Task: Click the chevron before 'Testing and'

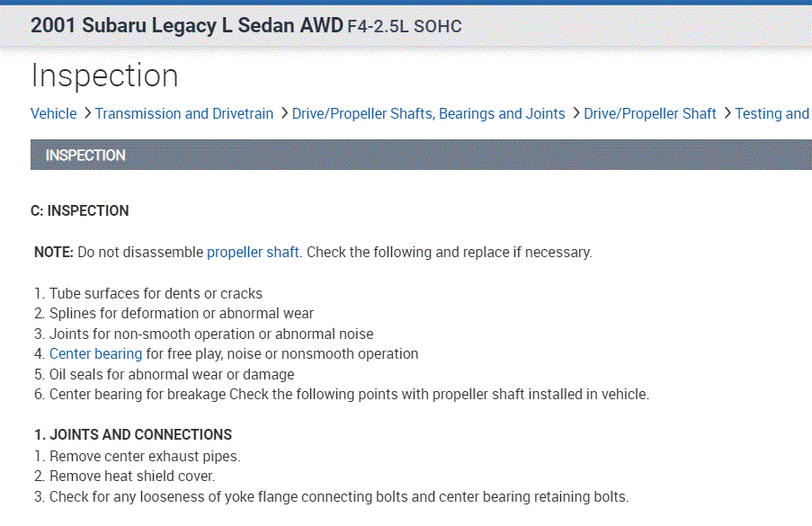Action: 727,113
